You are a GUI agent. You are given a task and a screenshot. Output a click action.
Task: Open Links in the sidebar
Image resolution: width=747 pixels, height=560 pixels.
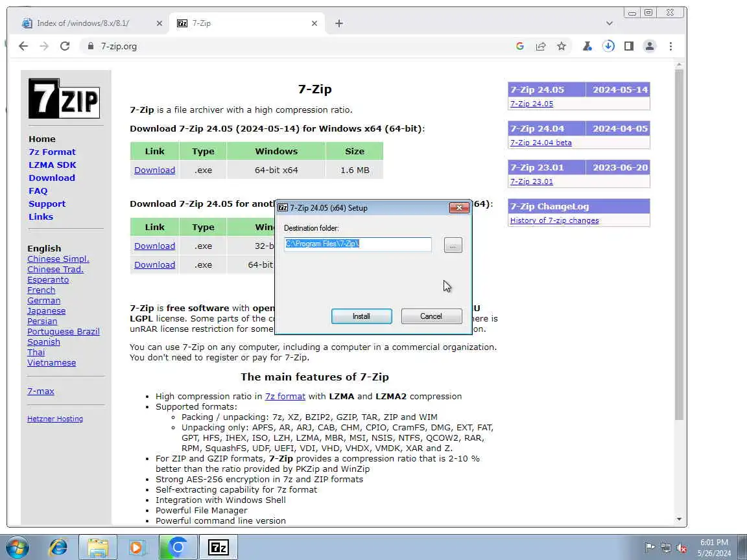pyautogui.click(x=41, y=216)
